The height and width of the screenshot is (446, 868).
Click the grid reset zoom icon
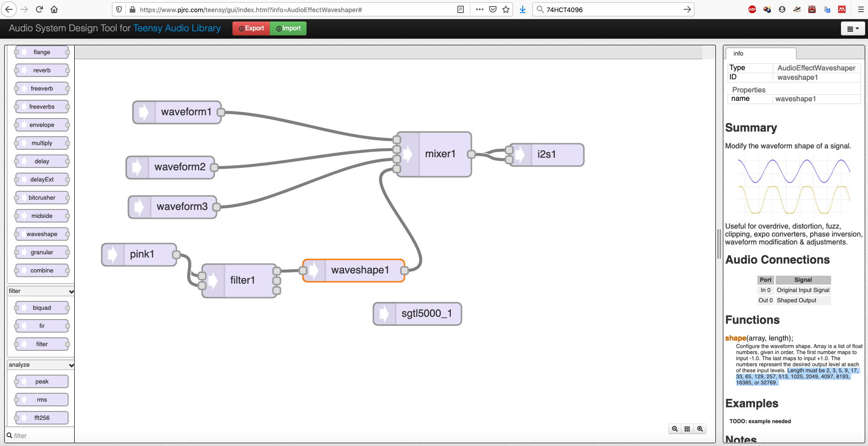coord(687,429)
